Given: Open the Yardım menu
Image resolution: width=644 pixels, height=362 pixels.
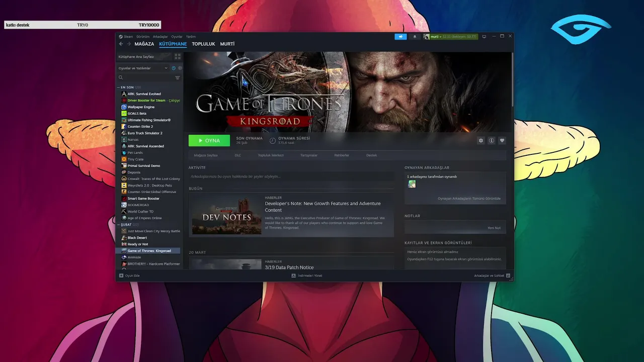Looking at the screenshot, I should [191, 37].
